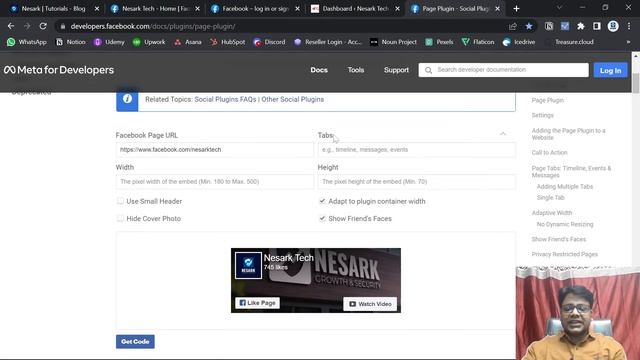Open new tab with plus button
The image size is (640, 360).
[x=516, y=9]
